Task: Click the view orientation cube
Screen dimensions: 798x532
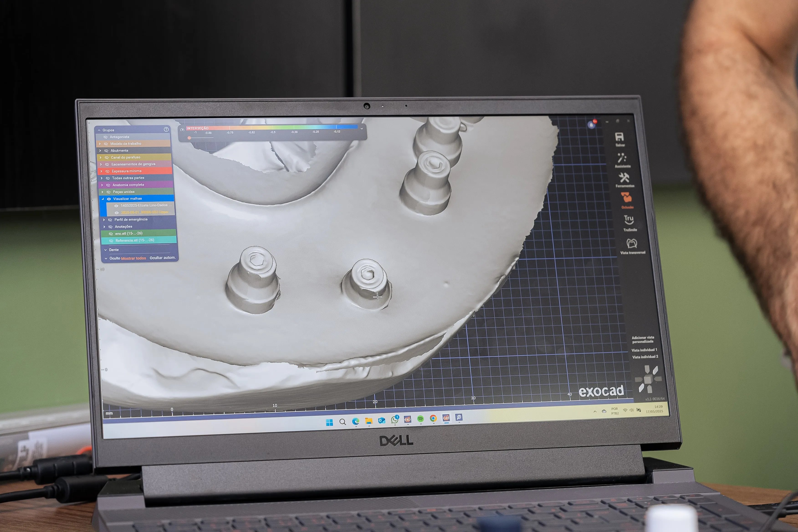Action: (x=648, y=379)
